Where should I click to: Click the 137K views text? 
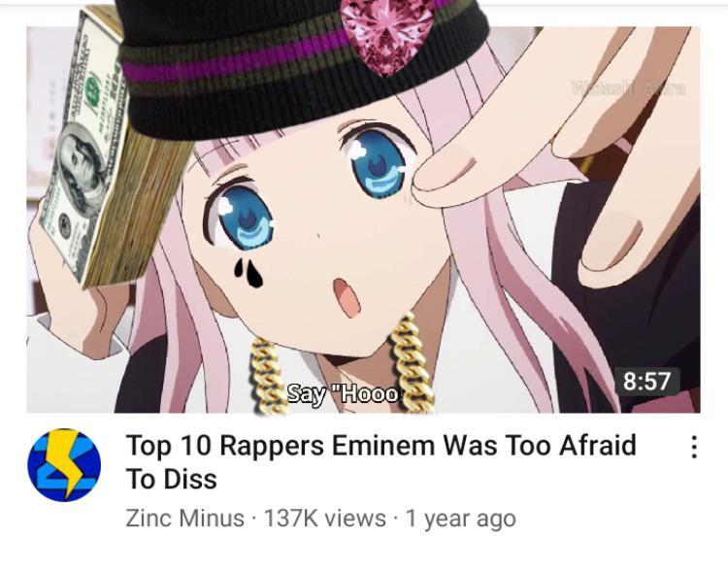pyautogui.click(x=325, y=518)
